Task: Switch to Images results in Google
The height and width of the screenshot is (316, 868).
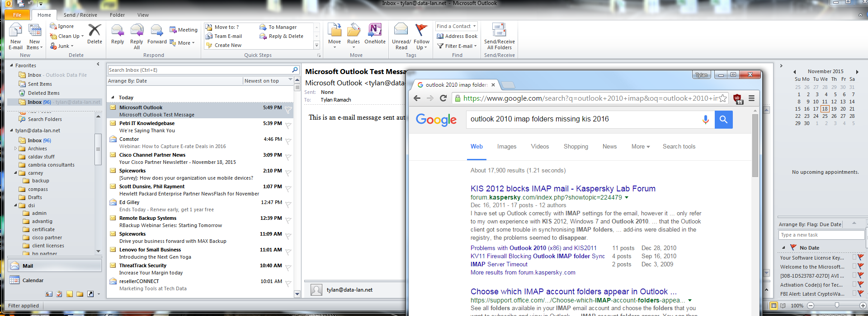Action: tap(506, 147)
